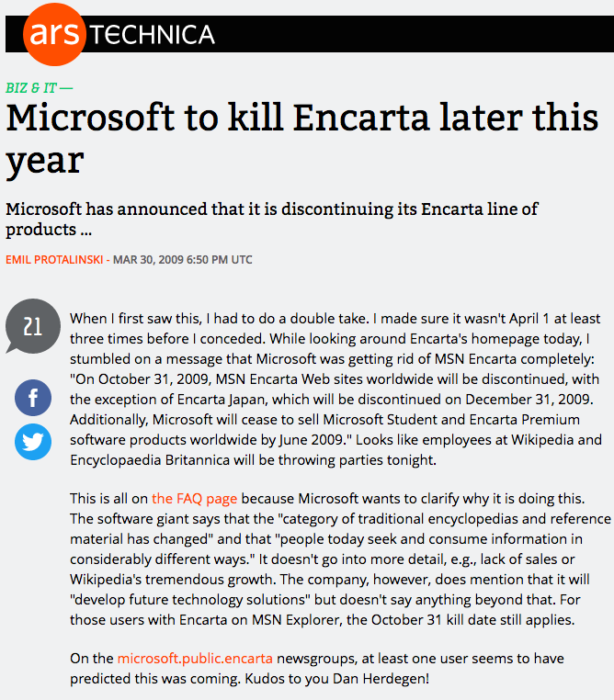Follow the FAQ page link
This screenshot has height=700, width=614.
tap(195, 499)
